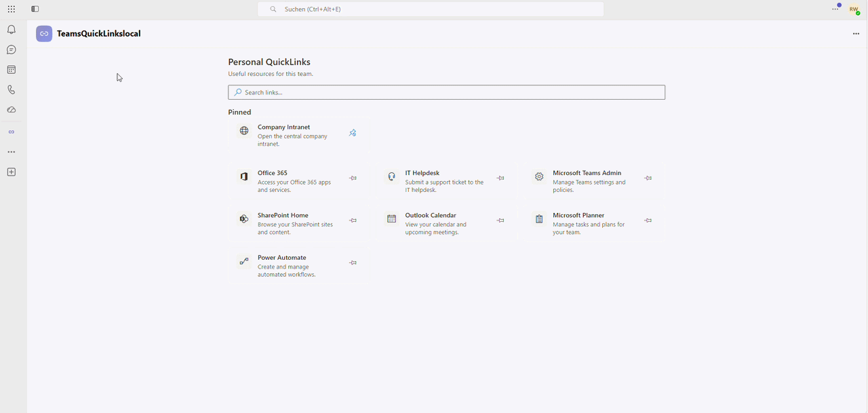Click 'Browse your SharePoint sites' description
868x413 pixels.
tap(295, 229)
